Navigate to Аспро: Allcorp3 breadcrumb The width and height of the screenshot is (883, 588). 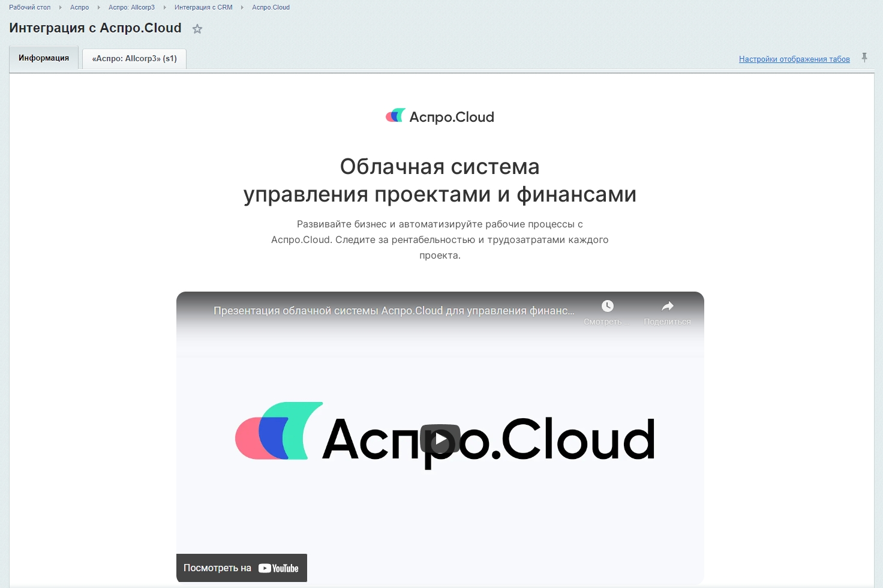click(x=131, y=7)
